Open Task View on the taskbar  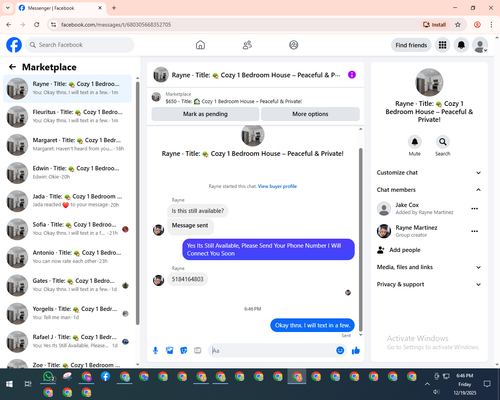point(28,384)
